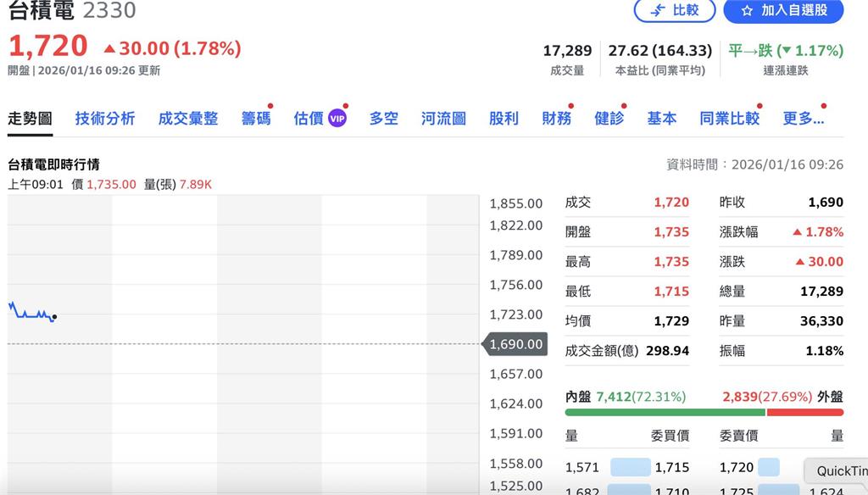Image resolution: width=868 pixels, height=495 pixels.
Task: Open the 比較 comparison button
Action: [674, 12]
